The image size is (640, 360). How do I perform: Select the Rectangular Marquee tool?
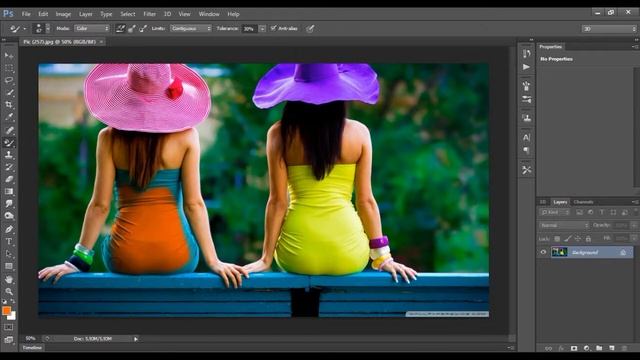click(x=9, y=68)
